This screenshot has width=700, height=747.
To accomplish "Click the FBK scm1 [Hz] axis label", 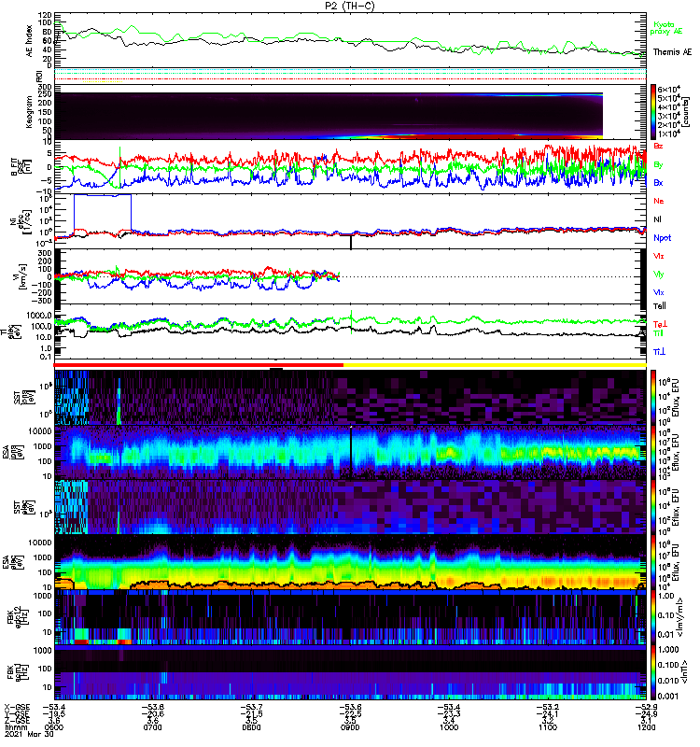I will [20, 672].
